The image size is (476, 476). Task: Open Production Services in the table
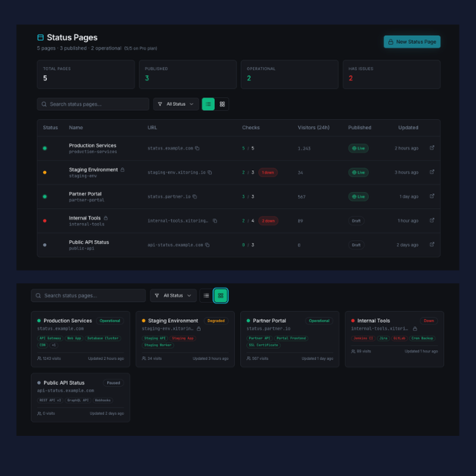tap(92, 146)
